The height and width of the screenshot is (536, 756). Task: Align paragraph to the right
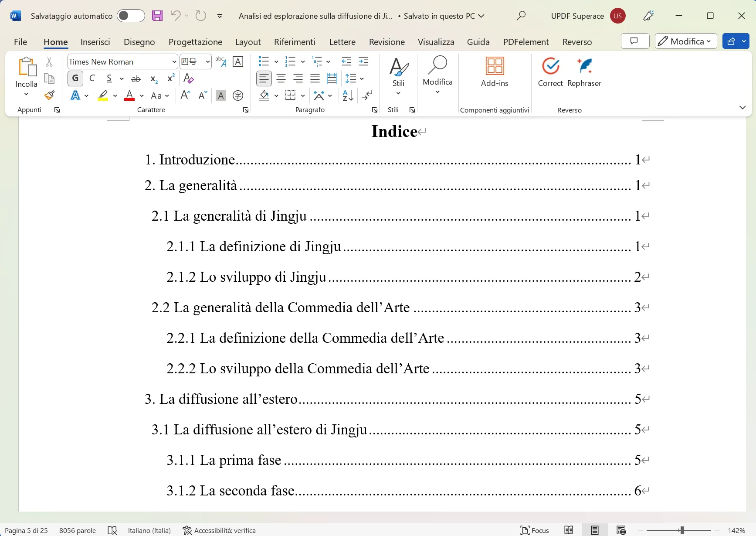click(298, 79)
